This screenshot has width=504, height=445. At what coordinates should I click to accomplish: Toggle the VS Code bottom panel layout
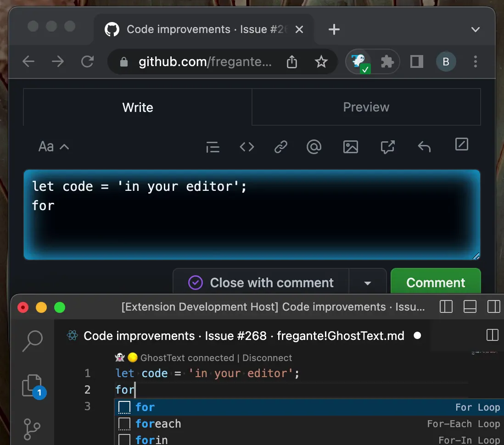pyautogui.click(x=470, y=306)
